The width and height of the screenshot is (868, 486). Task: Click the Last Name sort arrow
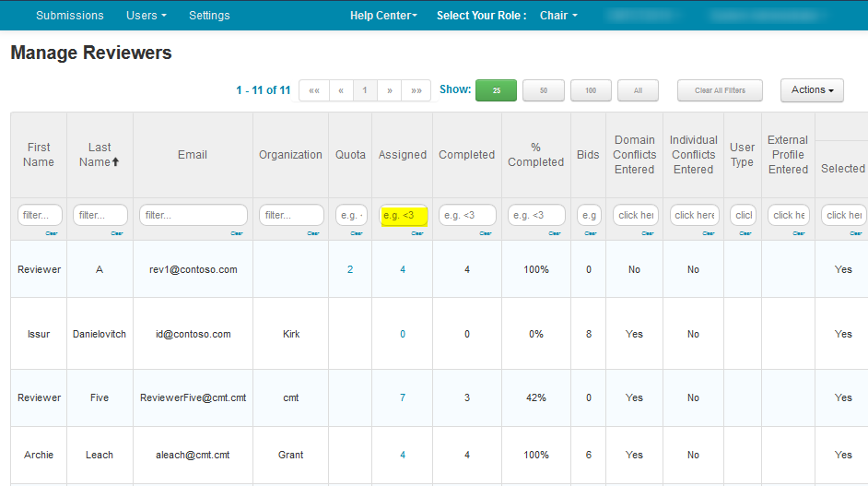115,162
